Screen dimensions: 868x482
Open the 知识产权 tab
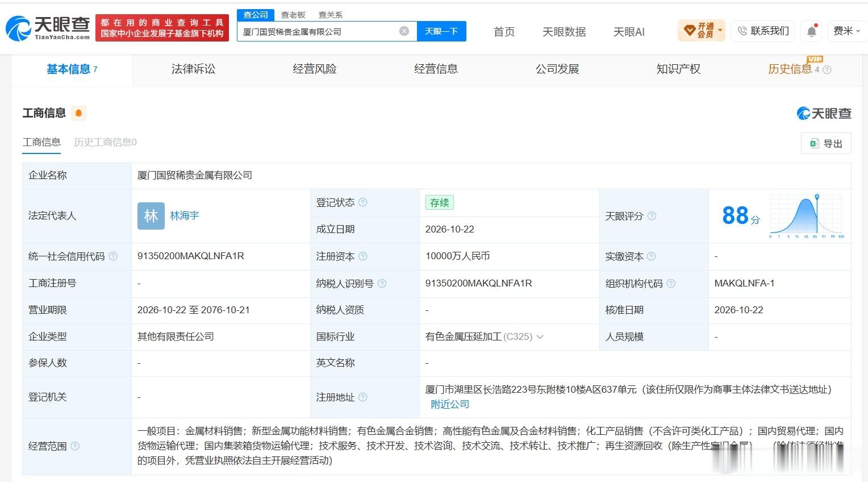pos(678,69)
